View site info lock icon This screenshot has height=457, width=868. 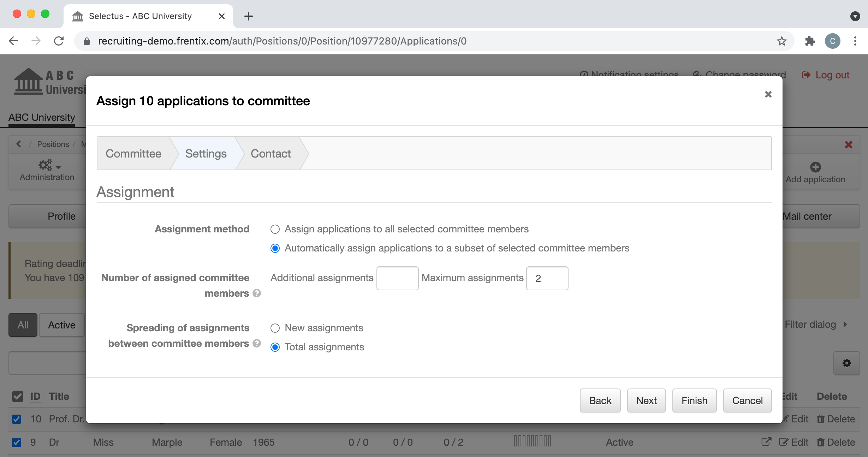point(87,41)
